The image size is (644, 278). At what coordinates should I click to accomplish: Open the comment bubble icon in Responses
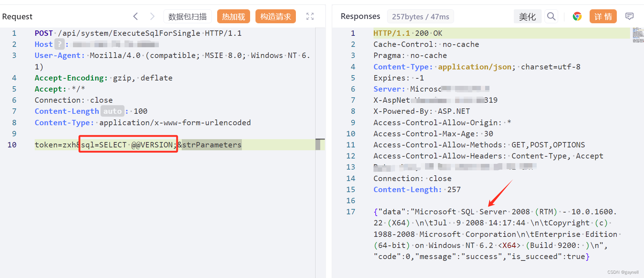click(x=629, y=16)
